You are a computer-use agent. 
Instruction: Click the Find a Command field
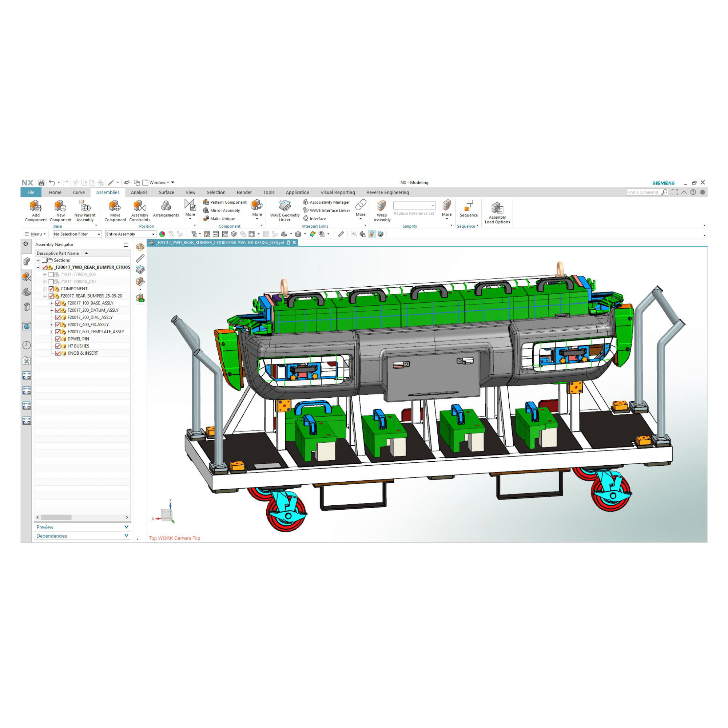coord(643,192)
